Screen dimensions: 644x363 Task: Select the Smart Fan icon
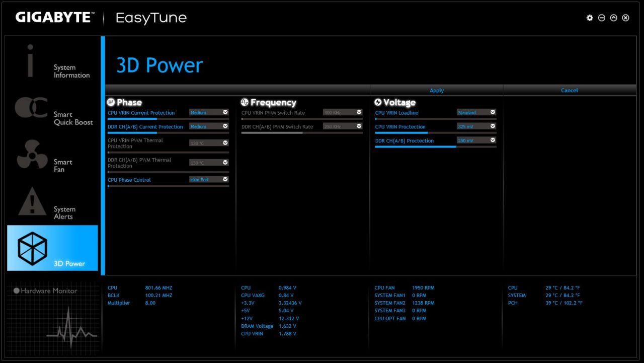(32, 155)
